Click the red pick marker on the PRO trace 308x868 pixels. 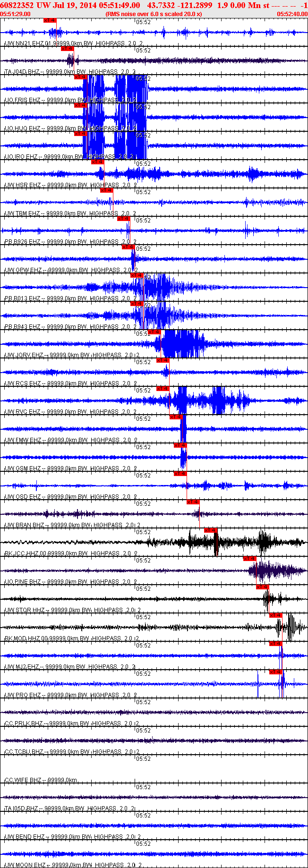coord(275,672)
